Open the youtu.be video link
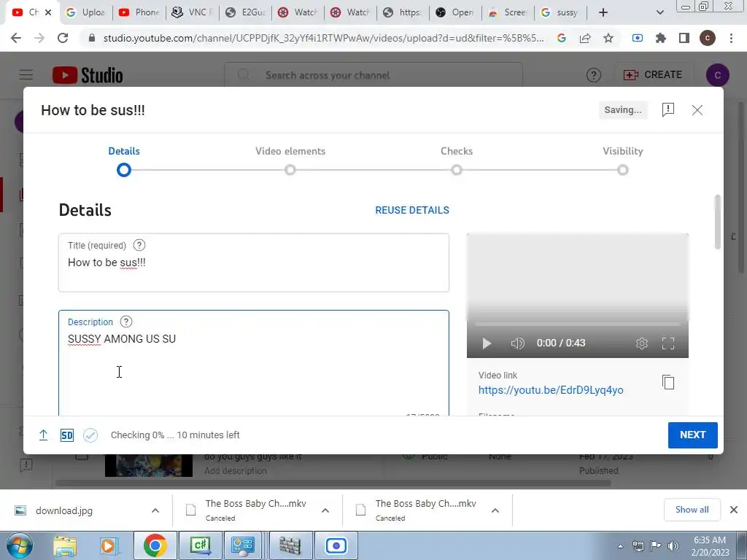The width and height of the screenshot is (747, 560). pyautogui.click(x=551, y=390)
